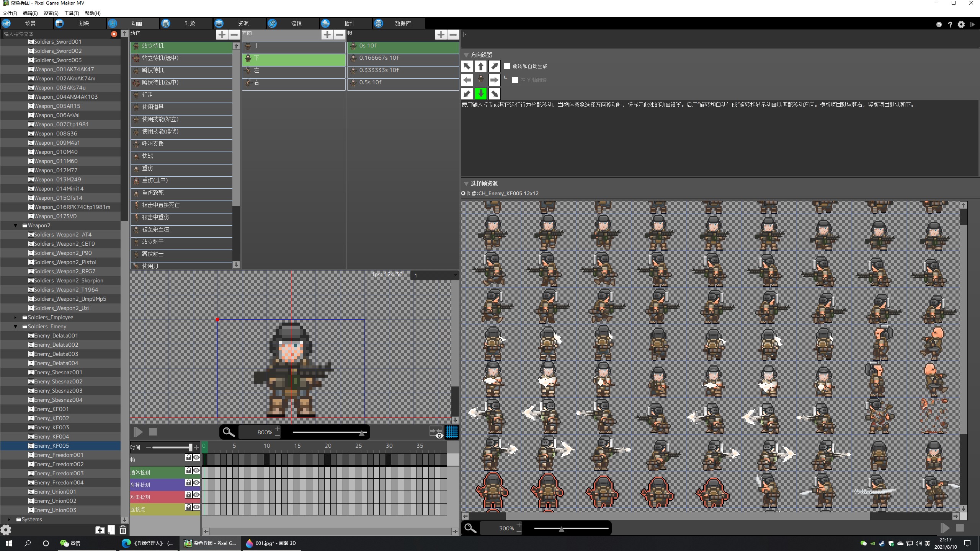Expand the Soldiers_Employee folder
The width and height of the screenshot is (980, 551).
tap(16, 317)
